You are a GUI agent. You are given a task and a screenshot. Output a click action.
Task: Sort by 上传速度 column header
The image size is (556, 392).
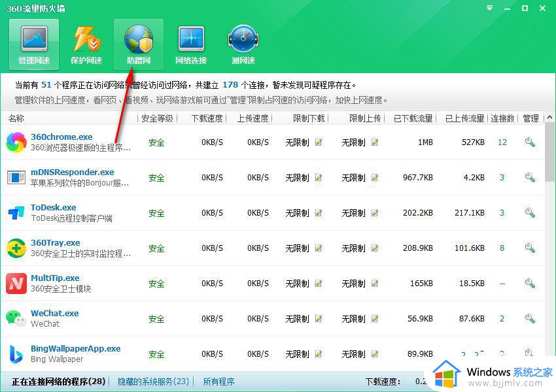[x=253, y=118]
